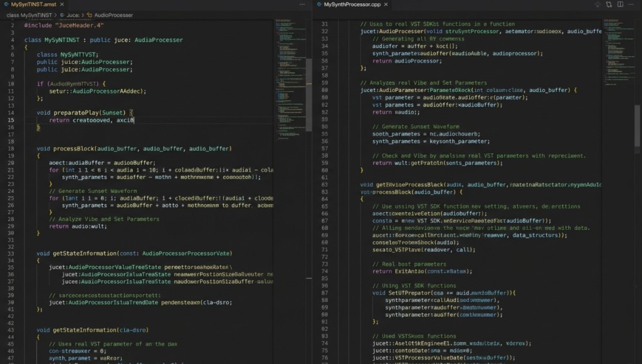
Task: Click the left editor vertical scrollbar thumb
Action: pos(309,95)
